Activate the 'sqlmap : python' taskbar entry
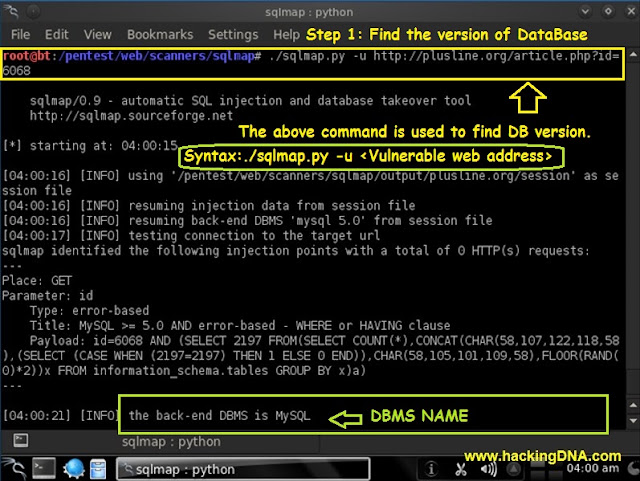 pyautogui.click(x=243, y=469)
